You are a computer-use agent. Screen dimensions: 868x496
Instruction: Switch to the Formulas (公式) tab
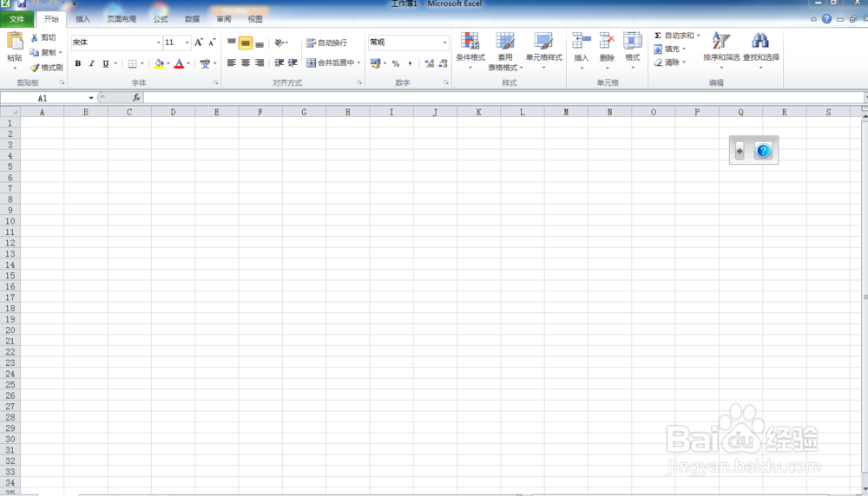(161, 19)
